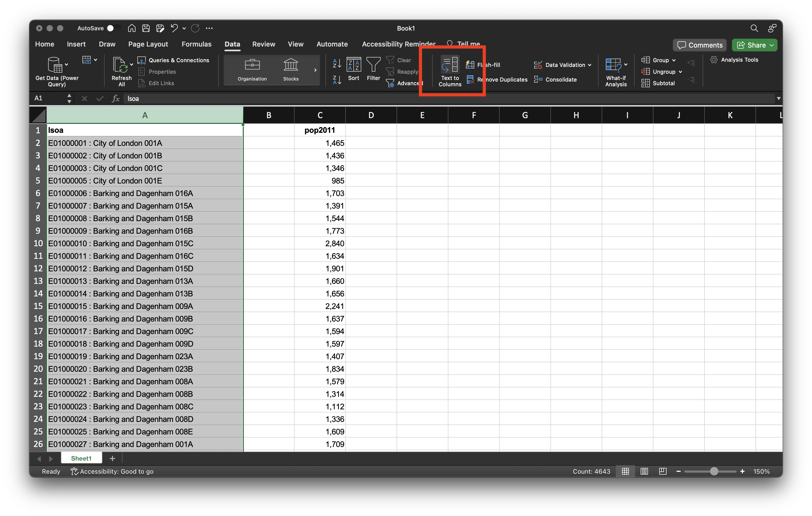
Task: Click the Remove Duplicates icon
Action: pos(470,79)
